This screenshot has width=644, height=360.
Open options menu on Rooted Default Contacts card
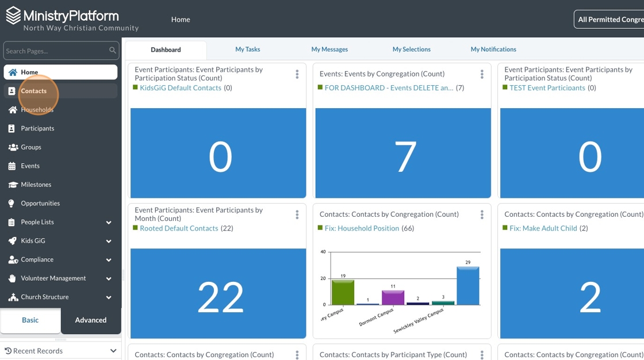point(297,215)
